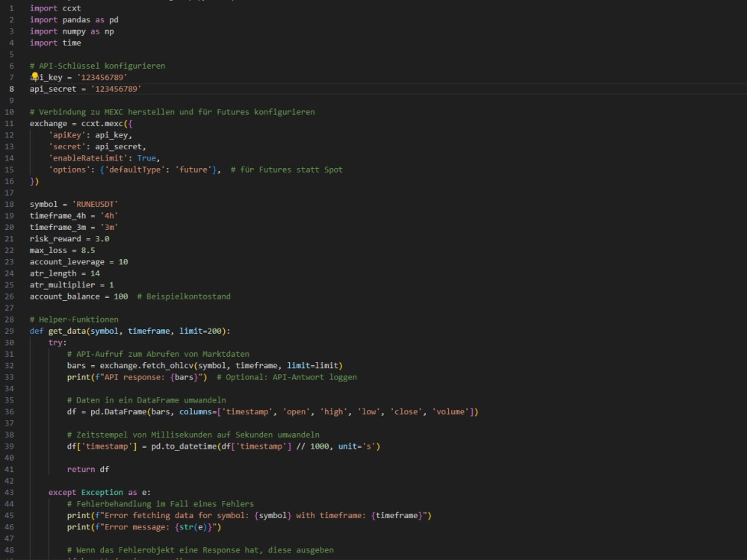
Task: Click the comment '# Daten in ein DataFrame umwandeln'
Action: 146,400
